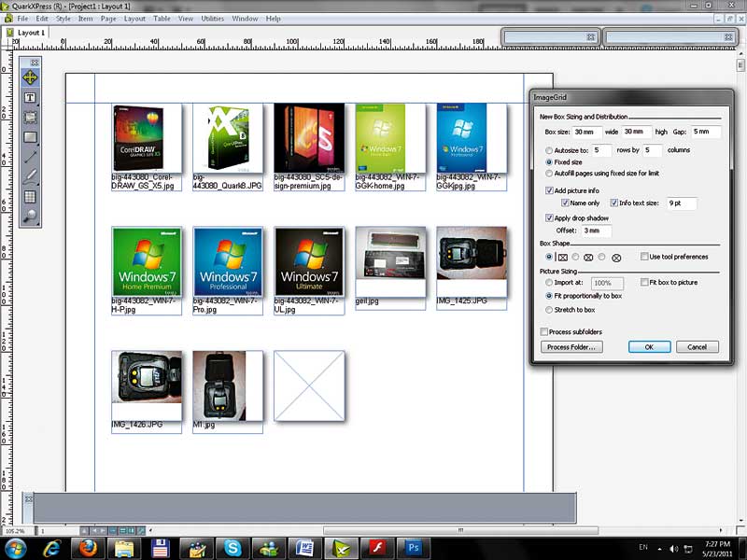Viewport: 747px width, 560px height.
Task: Select the Line tool
Action: coord(30,157)
